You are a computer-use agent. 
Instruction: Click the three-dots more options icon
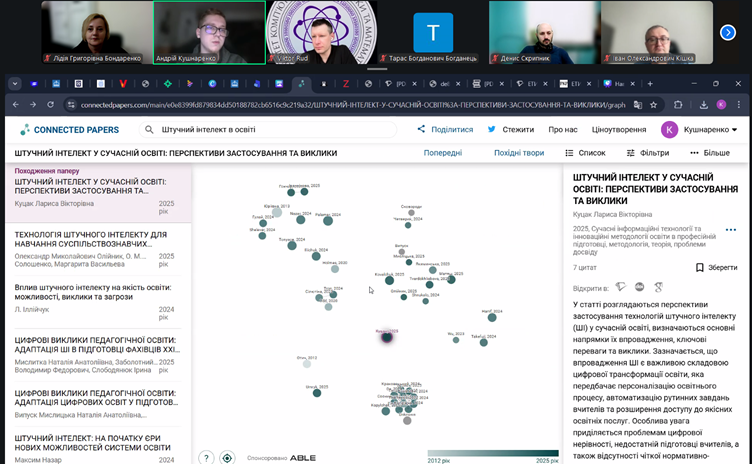731,231
